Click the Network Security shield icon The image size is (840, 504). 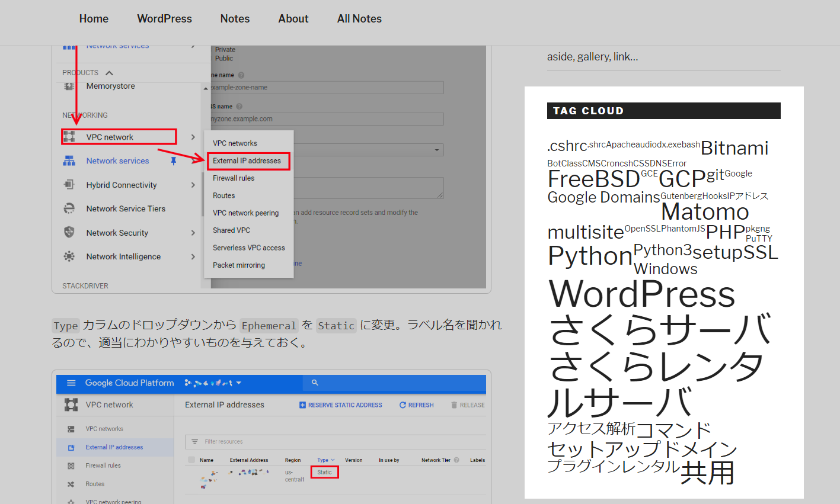coord(69,233)
